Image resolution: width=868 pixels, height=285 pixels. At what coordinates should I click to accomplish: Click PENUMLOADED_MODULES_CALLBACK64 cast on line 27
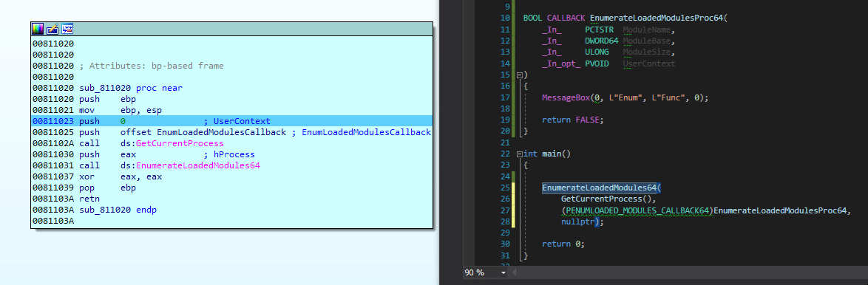(x=637, y=210)
